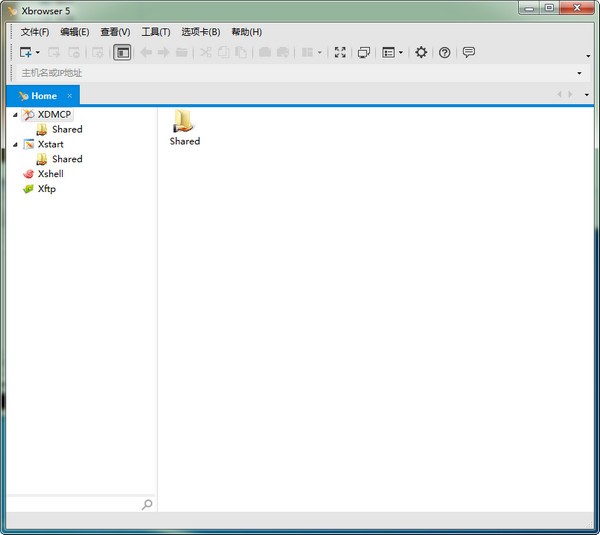Click the scroll tabs right arrow
The image size is (600, 535).
[571, 95]
